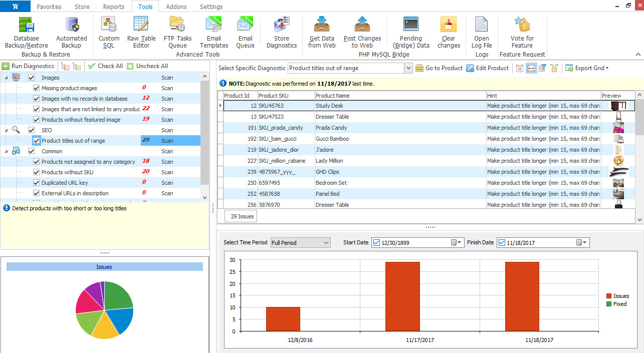Click Uncheck All
Viewport: 644px width, 353px height.
coord(147,66)
